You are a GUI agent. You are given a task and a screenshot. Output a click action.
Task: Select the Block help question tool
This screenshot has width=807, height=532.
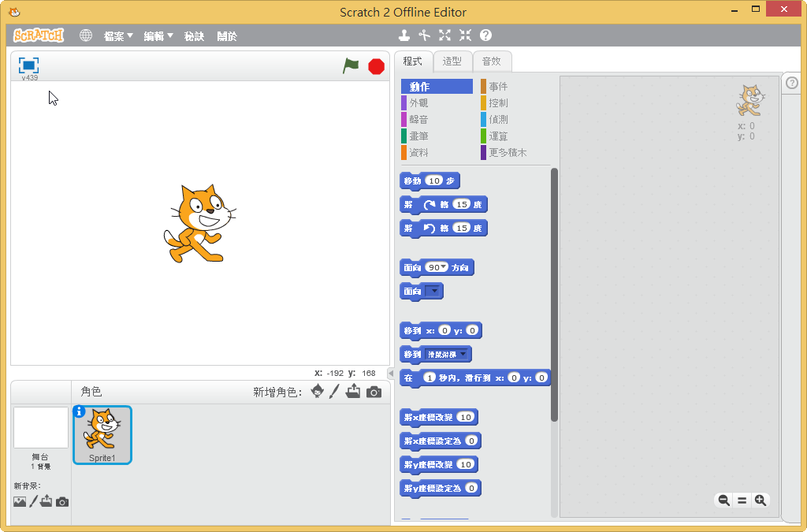[x=485, y=35]
